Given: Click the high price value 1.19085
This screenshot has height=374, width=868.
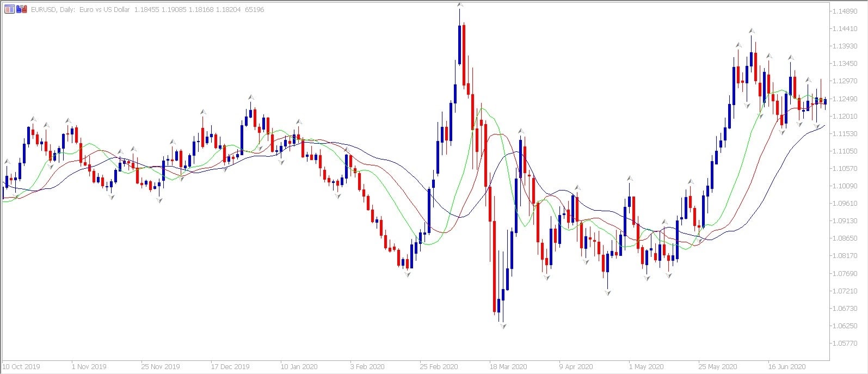Looking at the screenshot, I should point(173,9).
